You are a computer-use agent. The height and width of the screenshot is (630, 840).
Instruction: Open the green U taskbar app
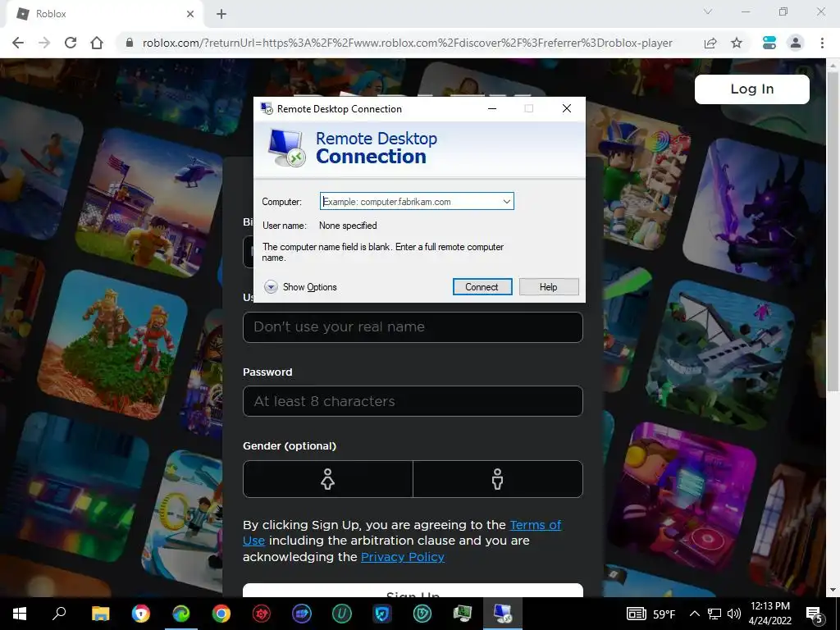point(342,614)
